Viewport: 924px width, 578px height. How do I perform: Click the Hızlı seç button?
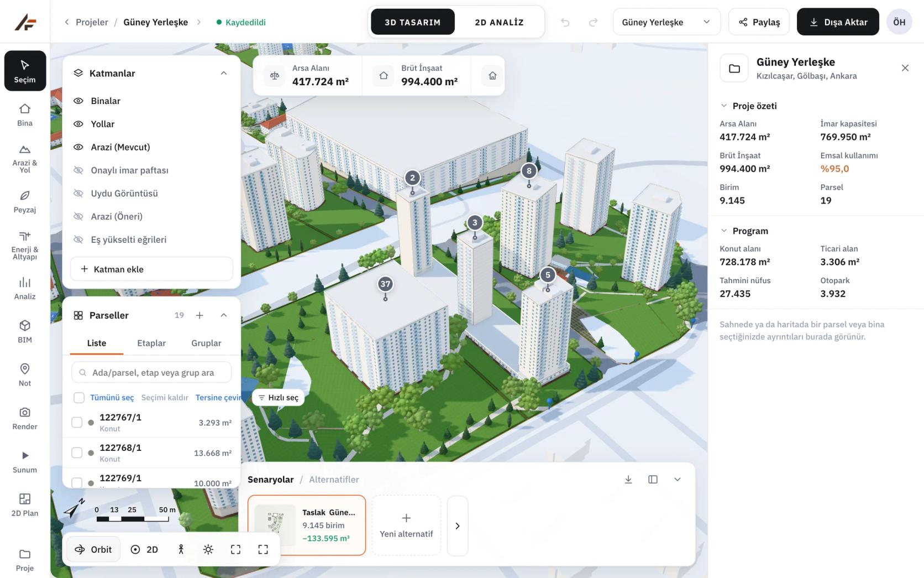pyautogui.click(x=278, y=398)
